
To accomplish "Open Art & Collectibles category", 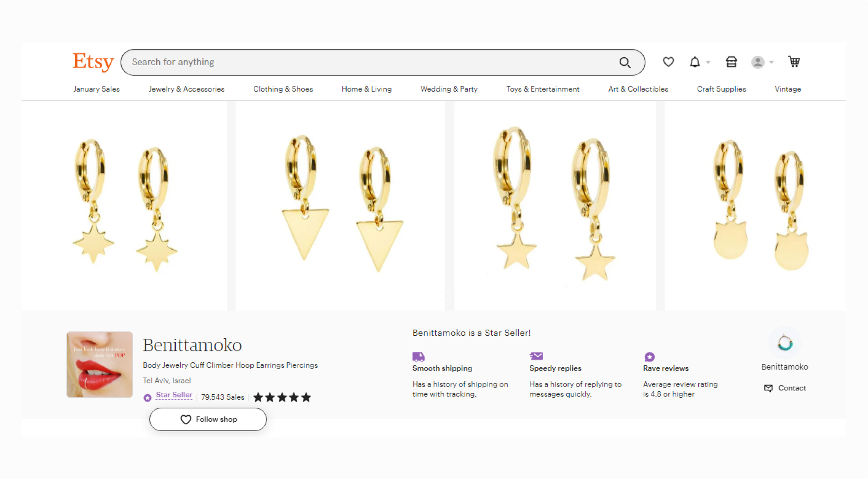I will pyautogui.click(x=638, y=89).
